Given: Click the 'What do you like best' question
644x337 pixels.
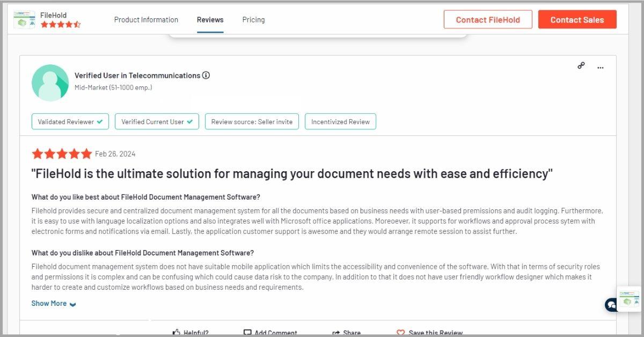Looking at the screenshot, I should click(146, 197).
